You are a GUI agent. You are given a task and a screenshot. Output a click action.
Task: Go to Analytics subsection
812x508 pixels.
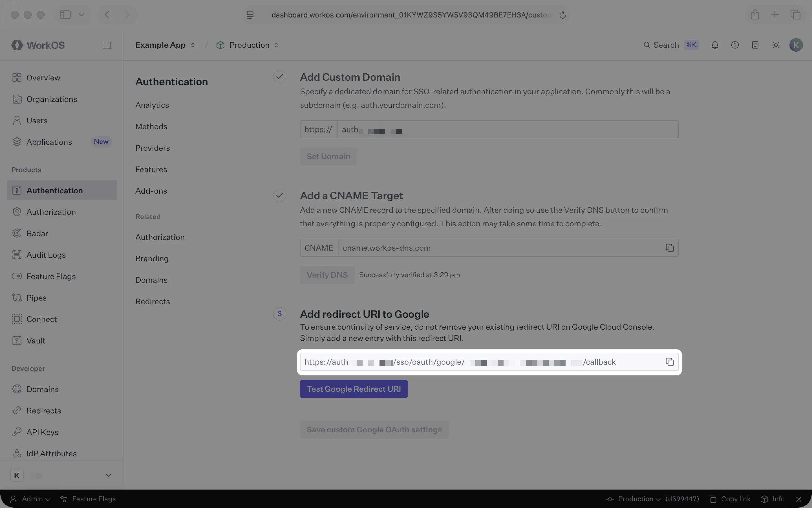pyautogui.click(x=152, y=105)
